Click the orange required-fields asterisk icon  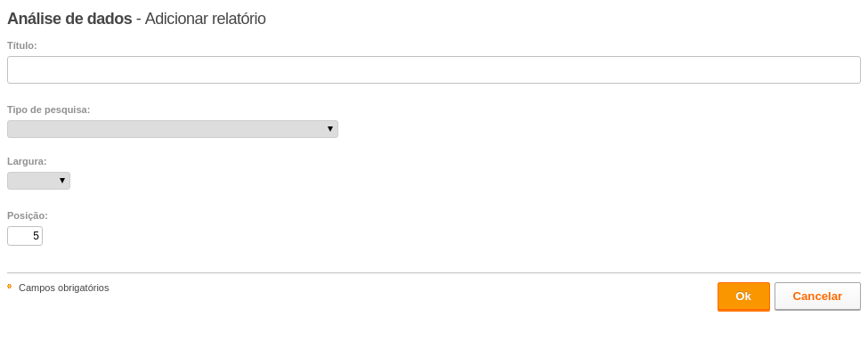click(10, 286)
